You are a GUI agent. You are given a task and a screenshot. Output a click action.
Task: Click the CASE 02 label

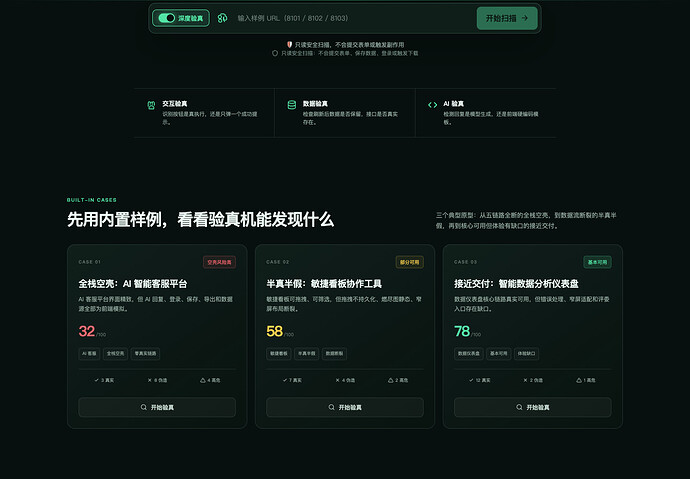coord(278,262)
